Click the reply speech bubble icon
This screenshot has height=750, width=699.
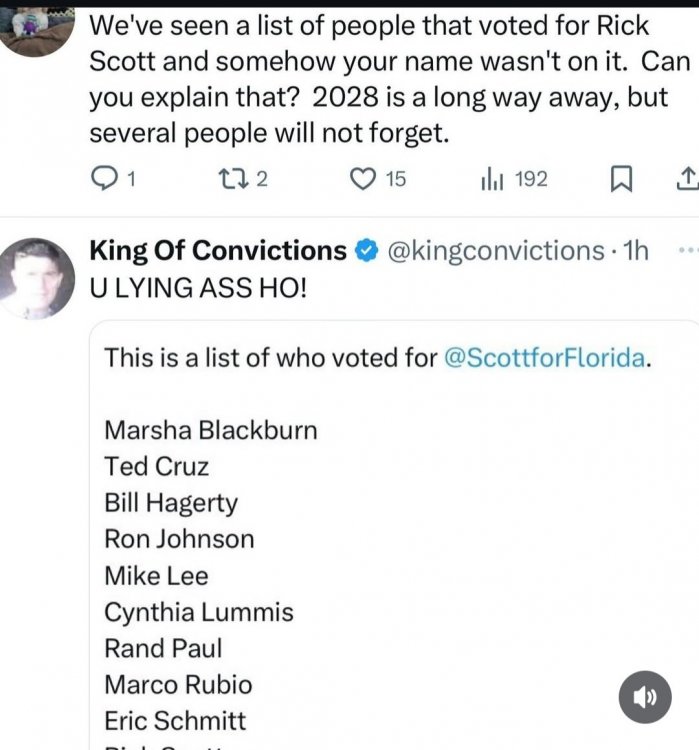point(105,179)
